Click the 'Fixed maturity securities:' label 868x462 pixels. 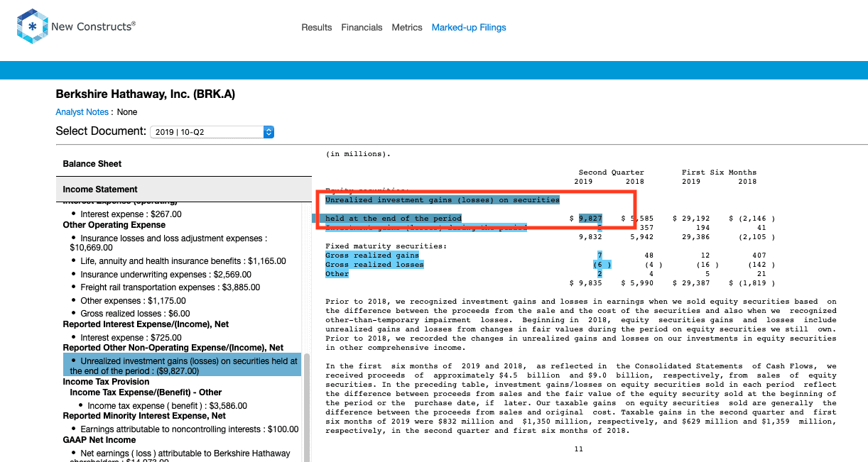(x=386, y=246)
